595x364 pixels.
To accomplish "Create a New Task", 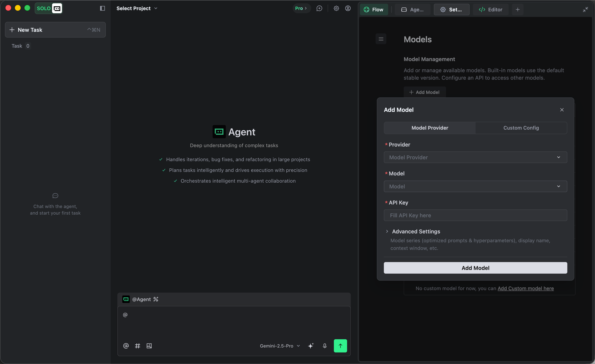I will point(55,30).
